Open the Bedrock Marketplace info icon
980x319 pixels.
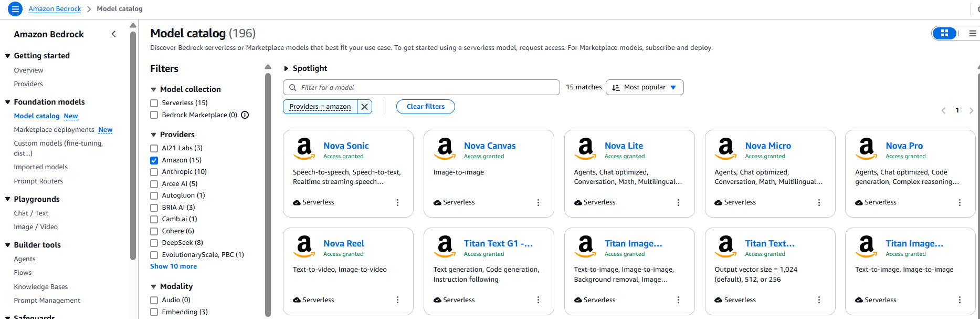(245, 115)
